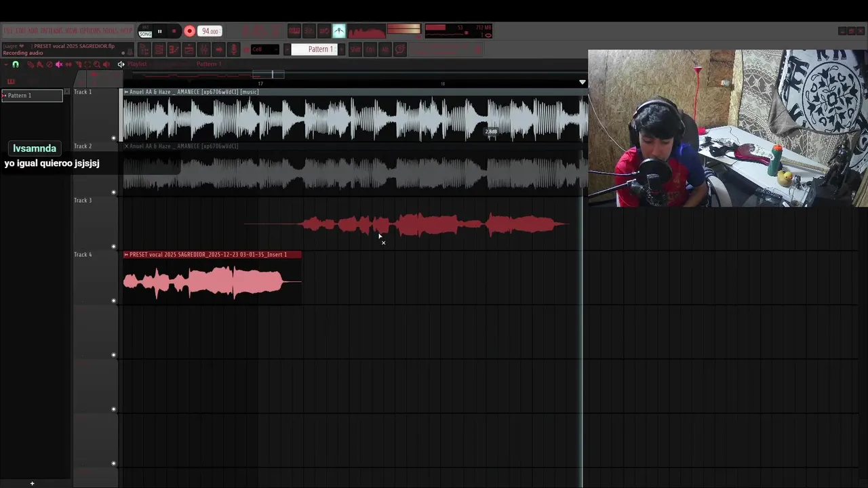The image size is (868, 488).
Task: Click the Pattern 1 tab in playlist header
Action: click(x=209, y=64)
